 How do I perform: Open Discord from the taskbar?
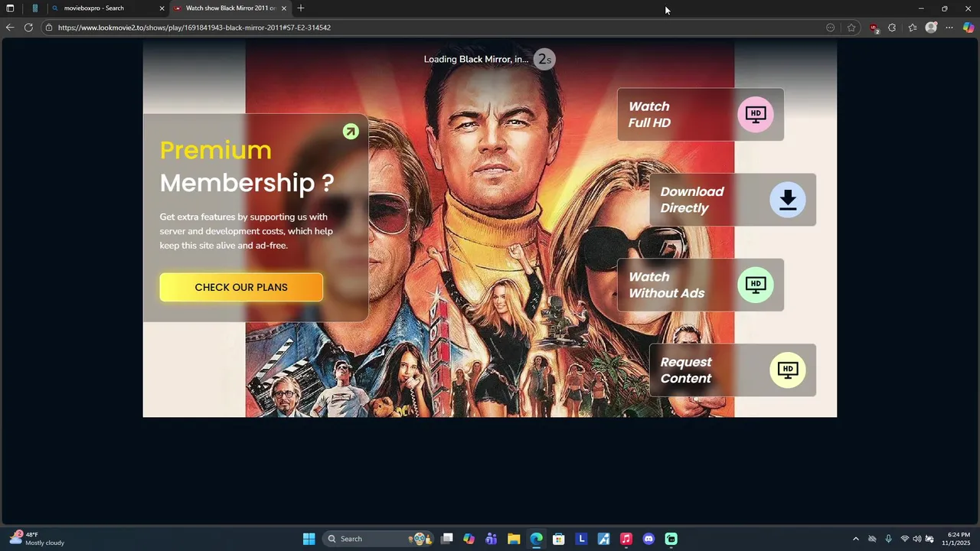pos(648,539)
